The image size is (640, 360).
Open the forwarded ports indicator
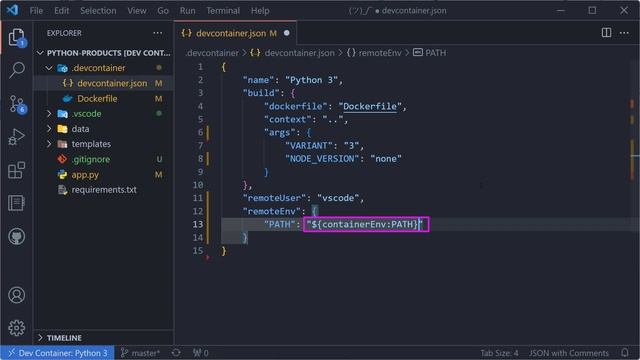pos(200,353)
